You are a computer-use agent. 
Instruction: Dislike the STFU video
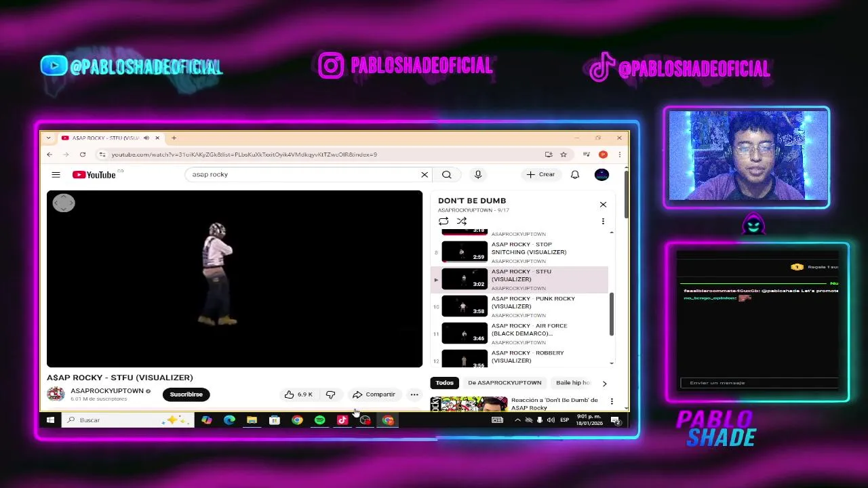coord(331,394)
